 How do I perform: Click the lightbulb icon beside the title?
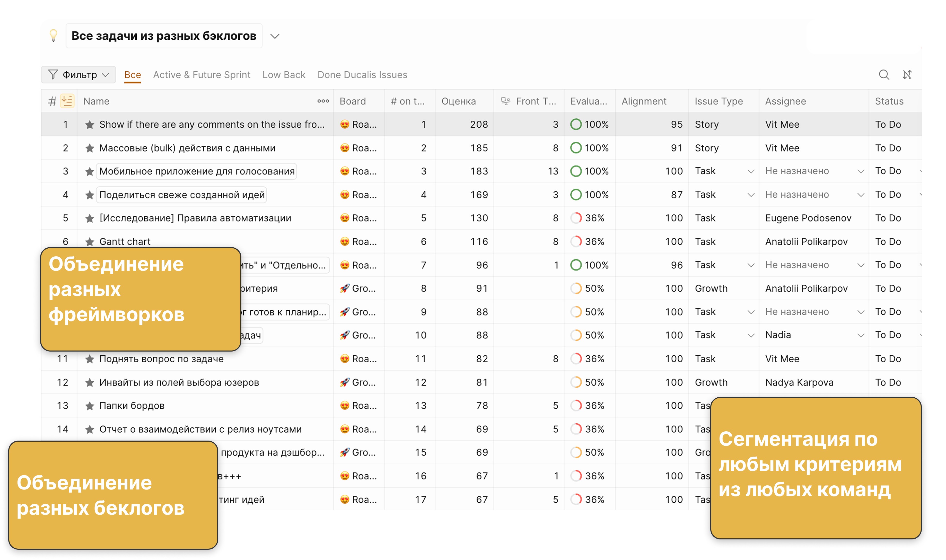(x=54, y=36)
